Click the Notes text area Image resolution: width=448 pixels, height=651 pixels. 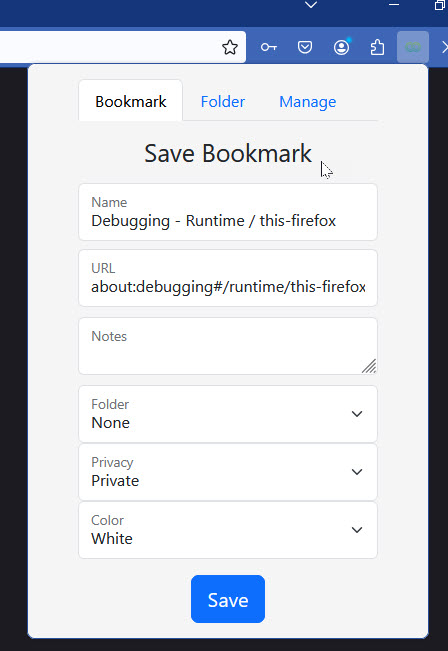[x=228, y=346]
